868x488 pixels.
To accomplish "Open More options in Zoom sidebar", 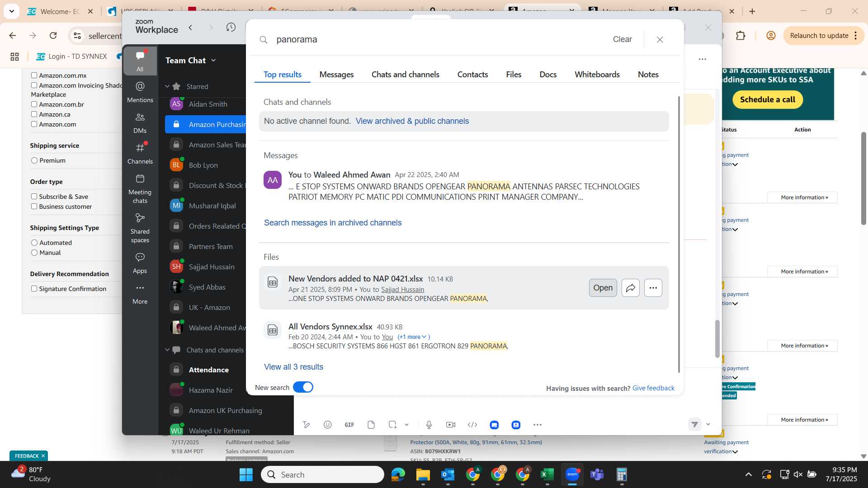I will click(140, 294).
